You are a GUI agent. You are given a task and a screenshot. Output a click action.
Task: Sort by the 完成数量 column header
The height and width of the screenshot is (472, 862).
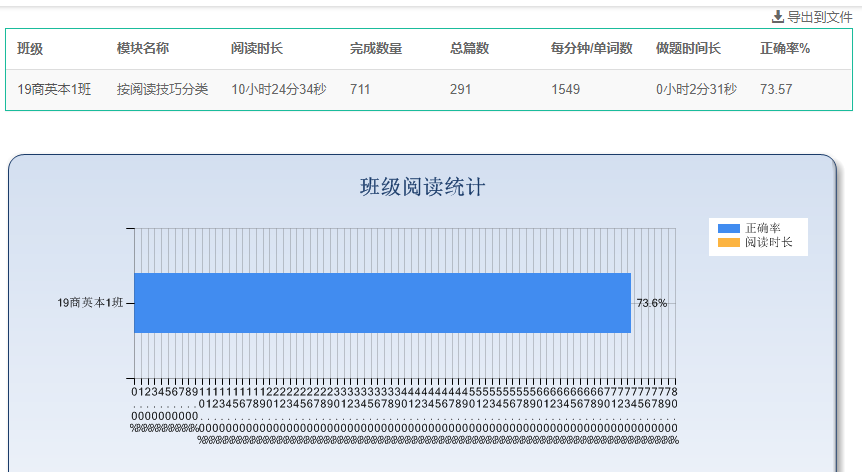tap(376, 48)
